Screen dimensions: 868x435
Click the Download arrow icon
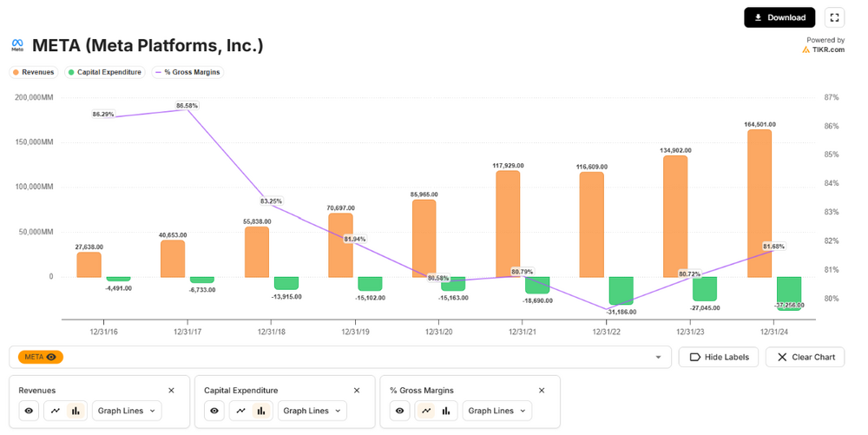coord(758,17)
